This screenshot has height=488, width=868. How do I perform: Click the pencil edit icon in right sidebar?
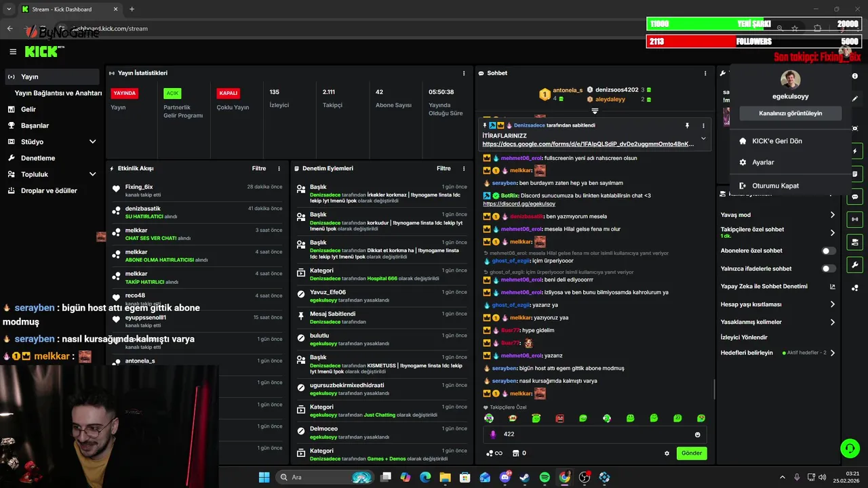pyautogui.click(x=855, y=98)
